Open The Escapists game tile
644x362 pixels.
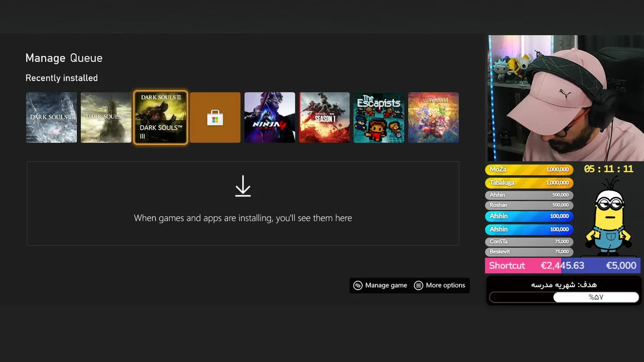coord(379,118)
